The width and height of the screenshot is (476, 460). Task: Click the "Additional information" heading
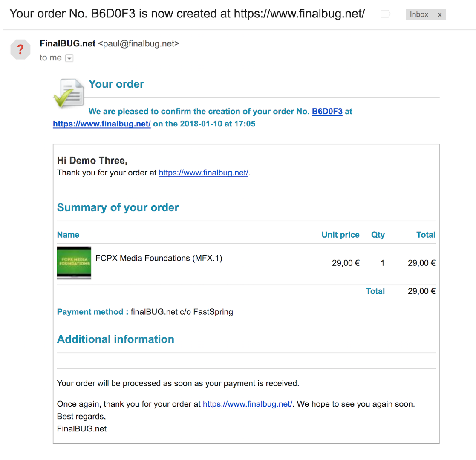pyautogui.click(x=115, y=339)
